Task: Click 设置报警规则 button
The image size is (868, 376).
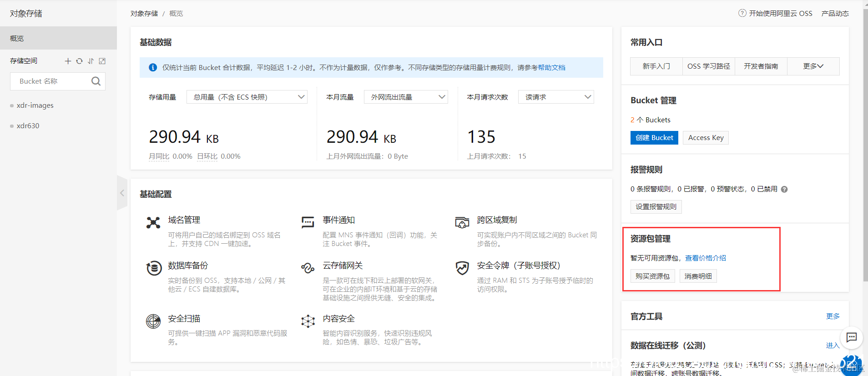Action: coord(656,207)
